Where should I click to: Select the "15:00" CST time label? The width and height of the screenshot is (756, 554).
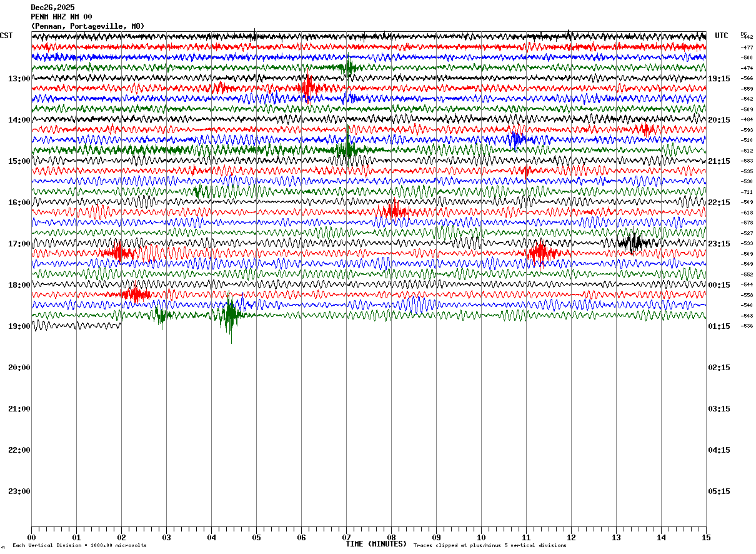tap(19, 161)
